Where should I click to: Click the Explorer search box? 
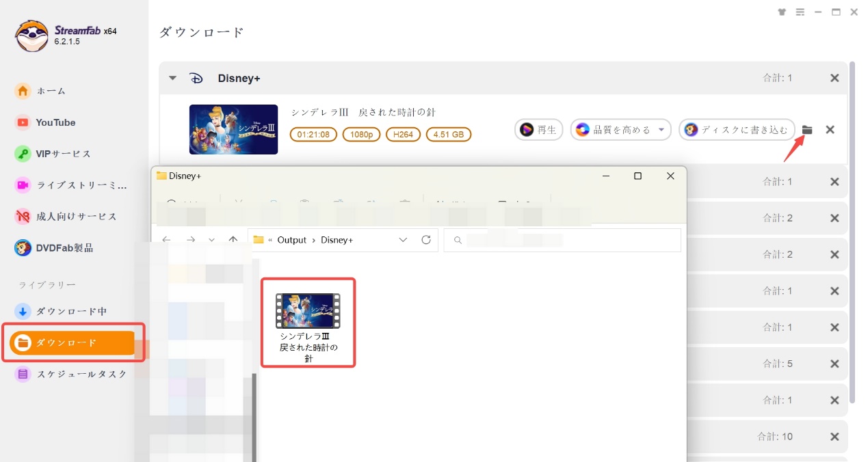[562, 240]
